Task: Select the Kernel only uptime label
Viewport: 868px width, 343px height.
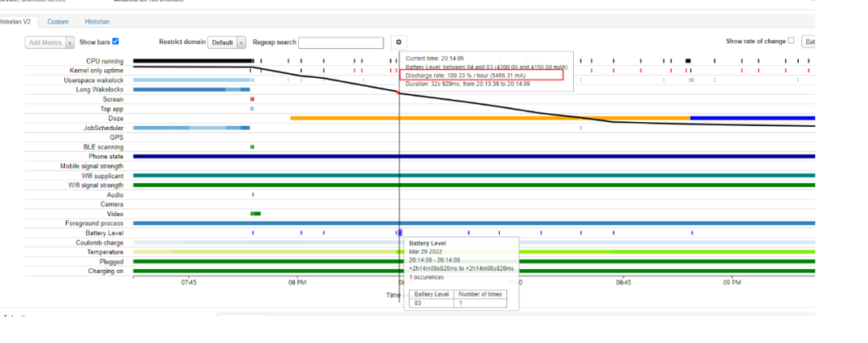Action: click(x=96, y=71)
